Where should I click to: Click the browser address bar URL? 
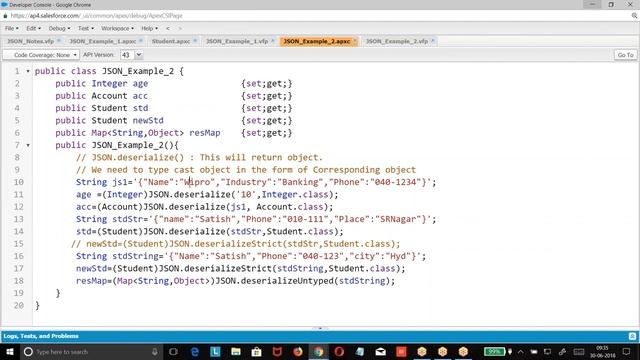(x=96, y=16)
